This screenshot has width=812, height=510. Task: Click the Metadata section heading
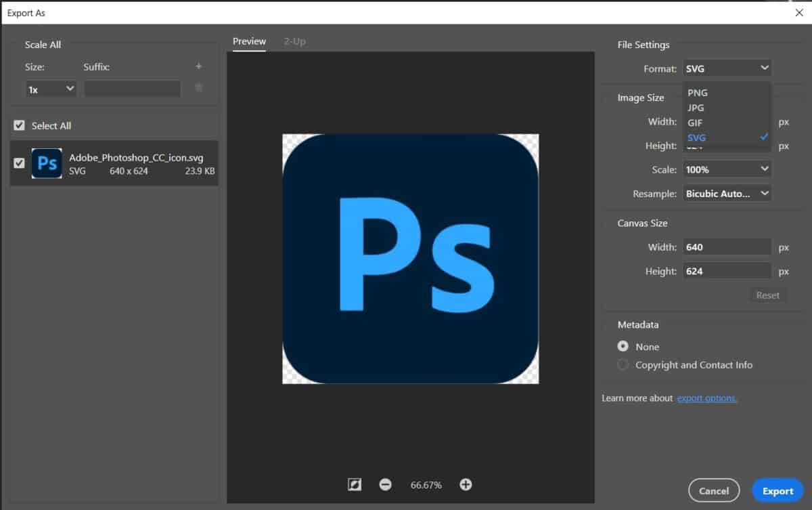click(x=638, y=324)
